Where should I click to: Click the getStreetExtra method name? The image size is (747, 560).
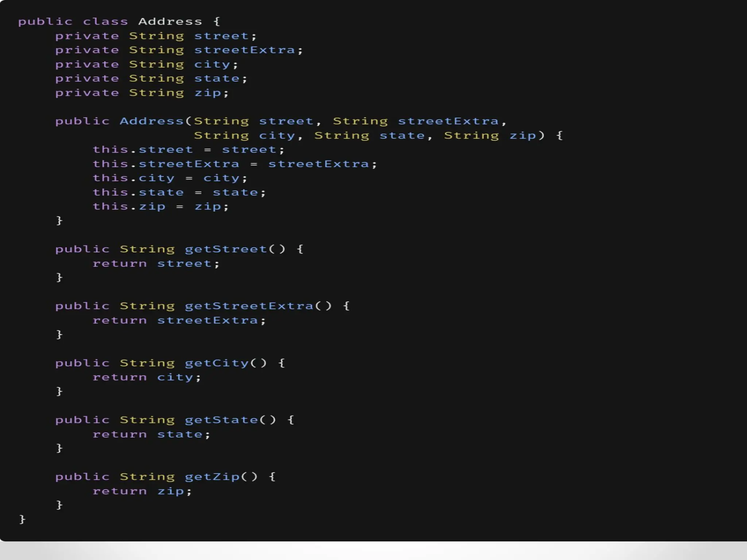[x=249, y=306]
